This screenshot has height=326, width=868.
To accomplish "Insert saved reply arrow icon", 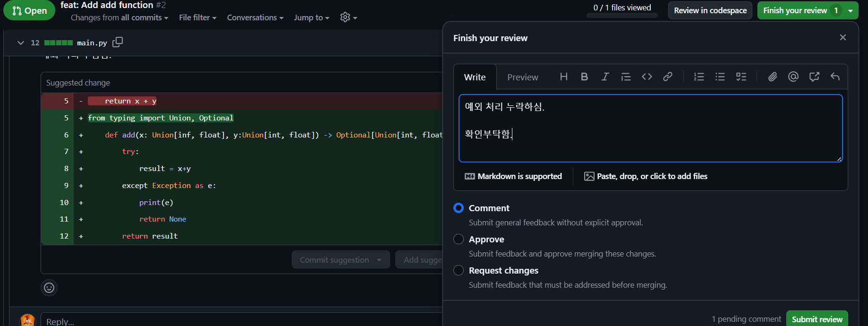I will pos(835,77).
